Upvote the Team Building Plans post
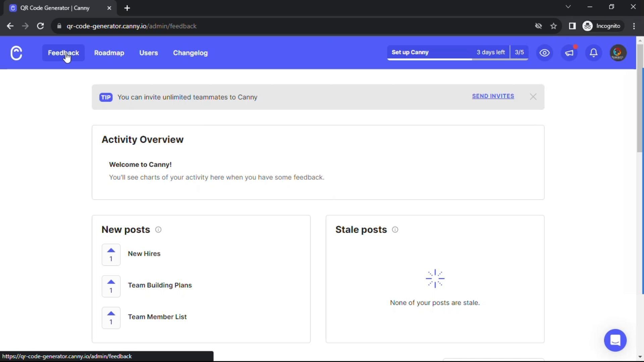This screenshot has width=644, height=362. click(x=111, y=286)
